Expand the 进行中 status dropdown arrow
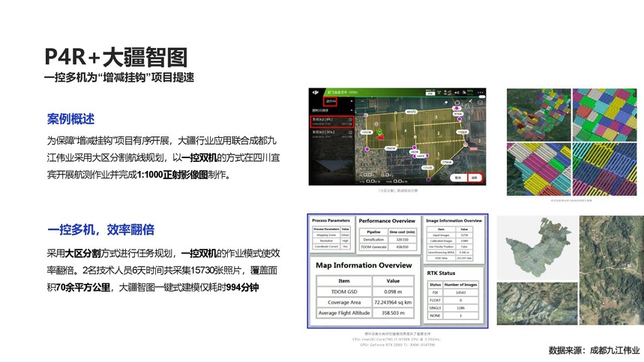Screen dimensions: 644x362 352,101
